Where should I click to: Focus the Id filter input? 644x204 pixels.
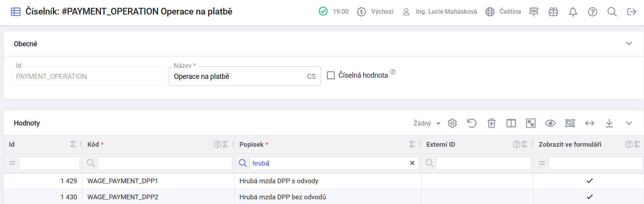tap(49, 163)
